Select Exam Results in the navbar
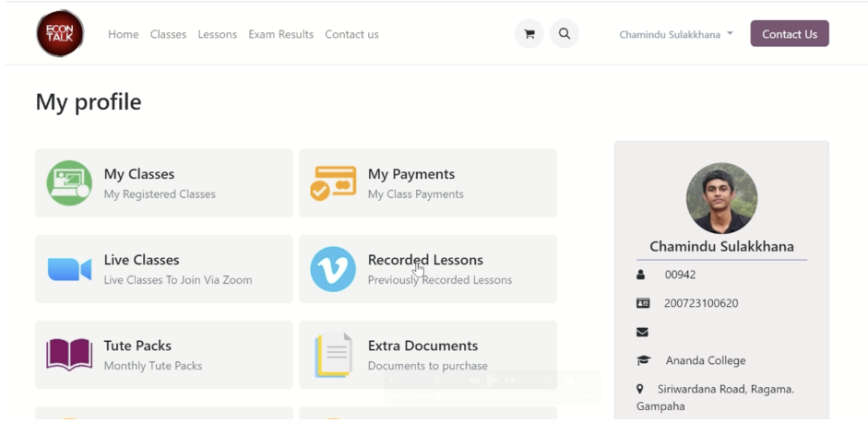The width and height of the screenshot is (868, 434). 280,34
